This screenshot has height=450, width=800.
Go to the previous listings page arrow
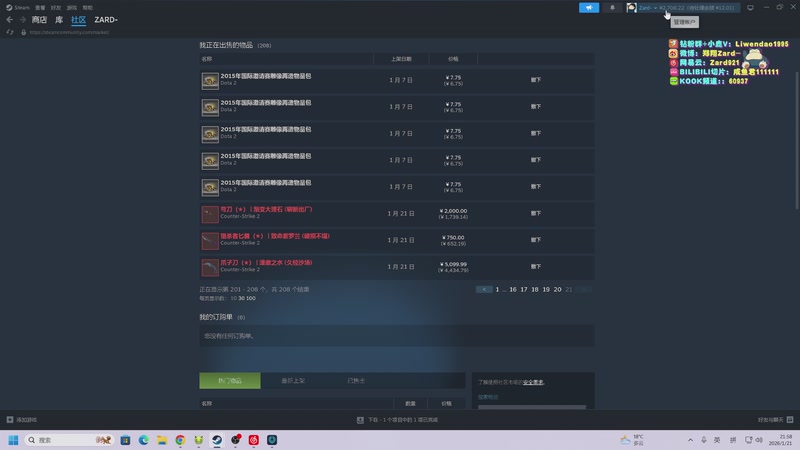(484, 289)
